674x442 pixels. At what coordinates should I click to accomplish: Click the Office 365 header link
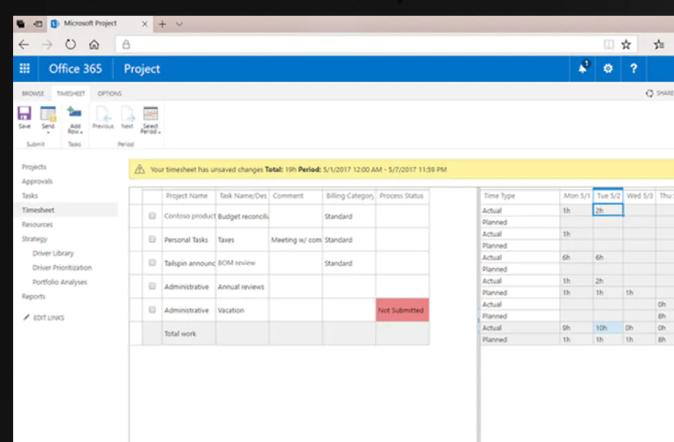pyautogui.click(x=75, y=69)
